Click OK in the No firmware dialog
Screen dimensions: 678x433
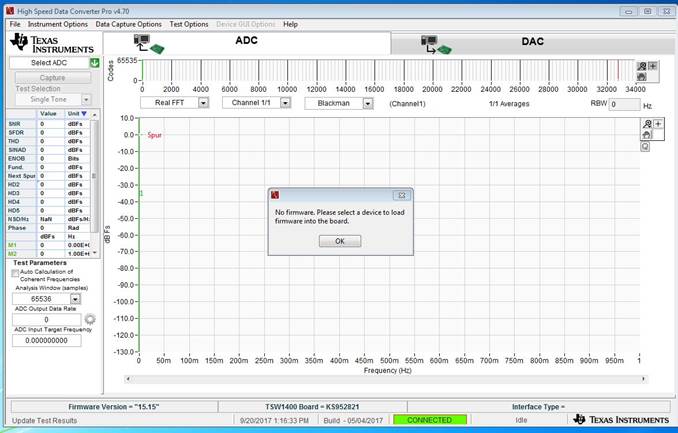pos(340,241)
